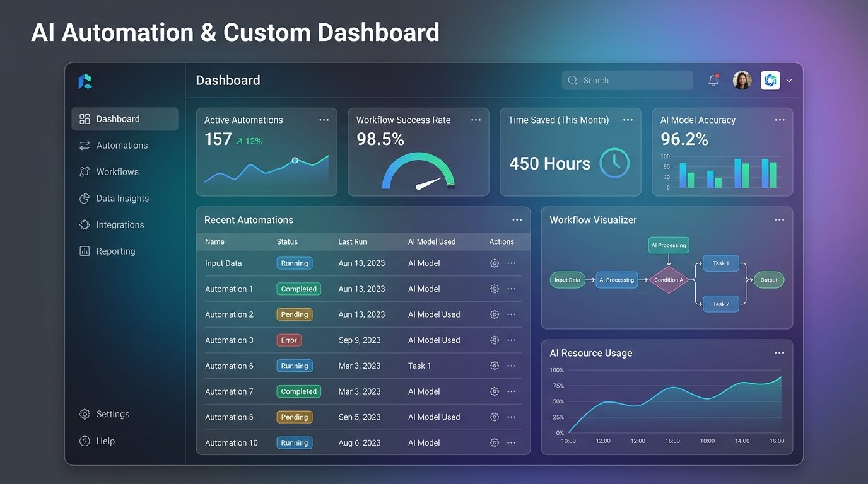Click the Running badge on Automation 10

click(x=295, y=443)
